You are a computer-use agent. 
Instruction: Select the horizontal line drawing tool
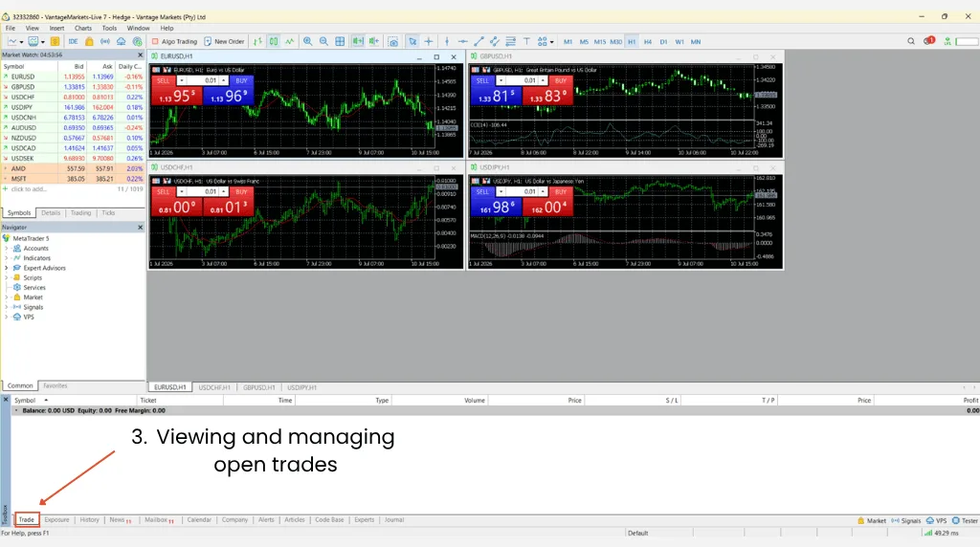462,42
